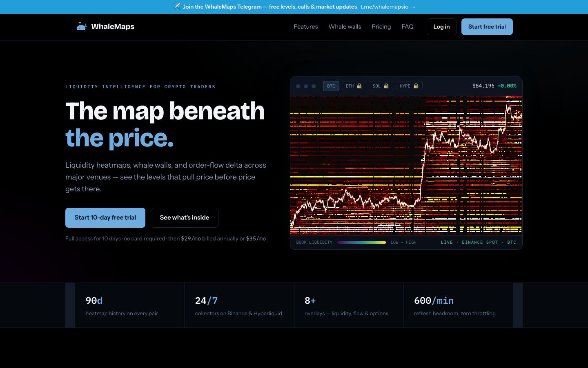Open the t.me/whalemapsio link
The height and width of the screenshot is (368, 588).
click(x=388, y=7)
